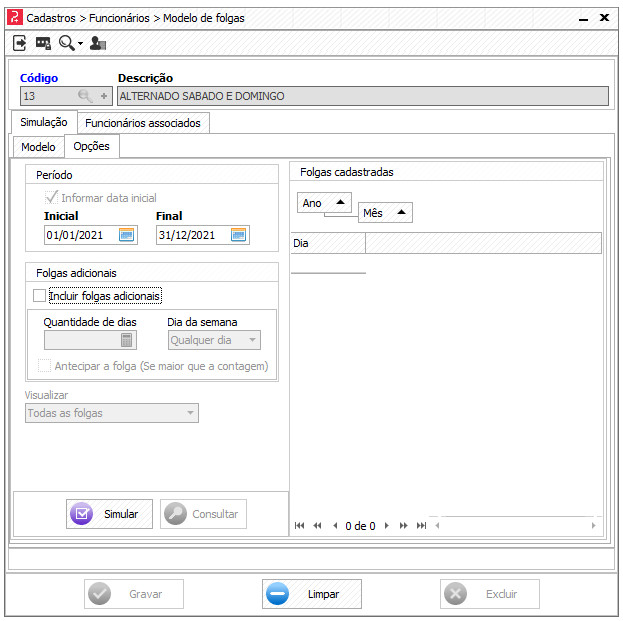Click horizontal scrollbar left arrow
The height and width of the screenshot is (621, 623).
point(437,526)
